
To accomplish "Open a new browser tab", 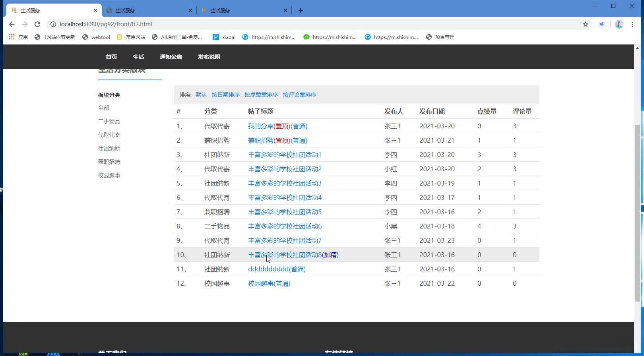I will [301, 10].
